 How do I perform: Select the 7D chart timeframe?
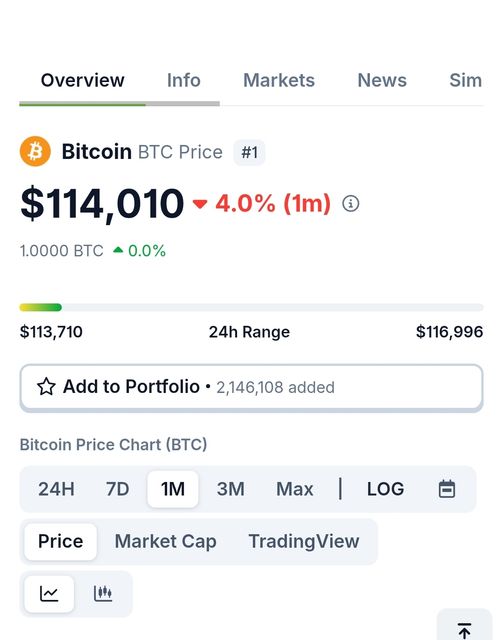pos(118,489)
